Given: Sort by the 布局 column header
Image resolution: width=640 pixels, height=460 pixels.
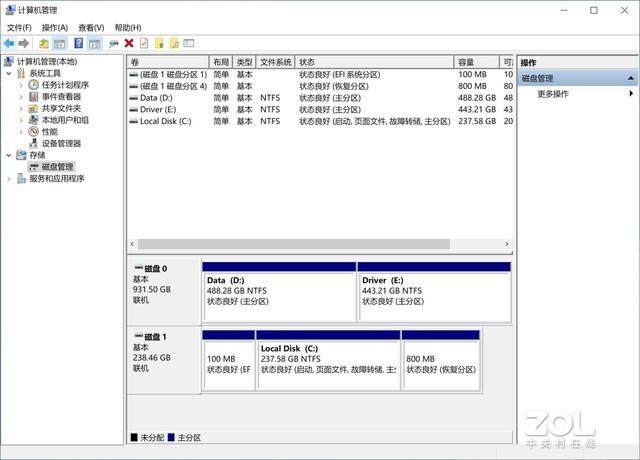Looking at the screenshot, I should (x=221, y=62).
